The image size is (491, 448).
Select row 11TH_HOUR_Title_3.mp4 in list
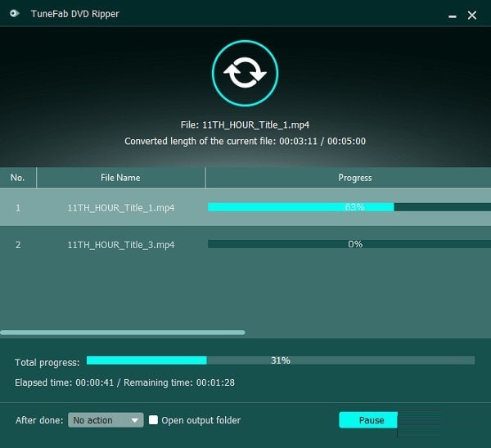pos(245,245)
